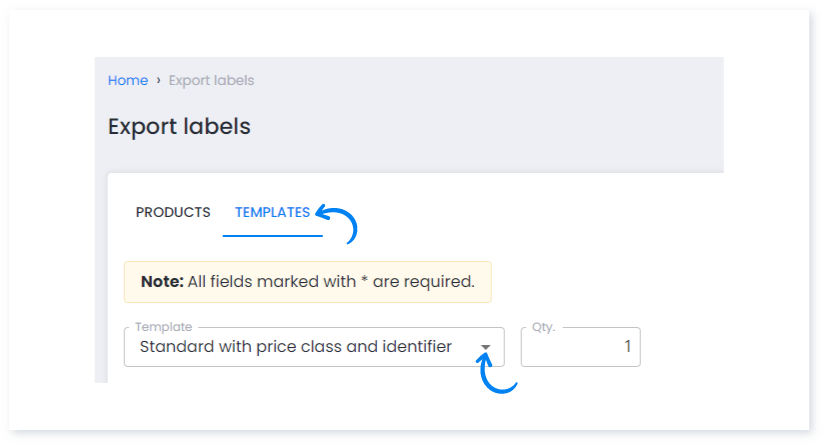
Task: Click the small Qty. field label
Action: coord(544,327)
